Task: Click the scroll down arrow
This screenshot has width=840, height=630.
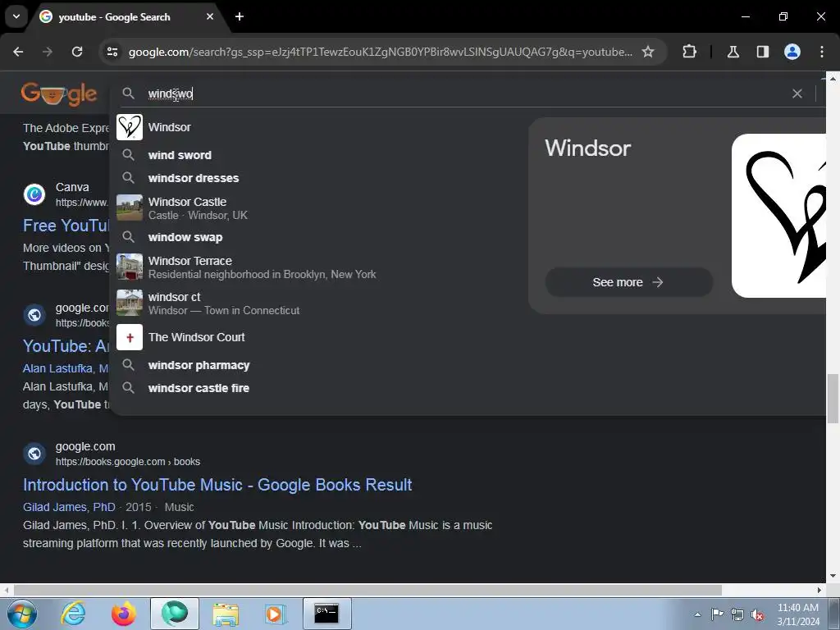Action: (833, 577)
